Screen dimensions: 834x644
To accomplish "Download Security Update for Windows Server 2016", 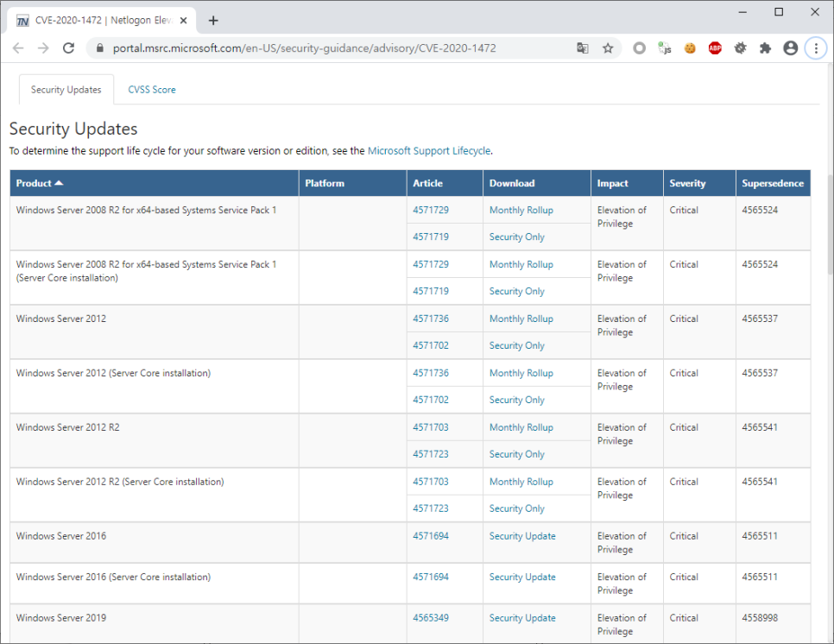I will [522, 535].
